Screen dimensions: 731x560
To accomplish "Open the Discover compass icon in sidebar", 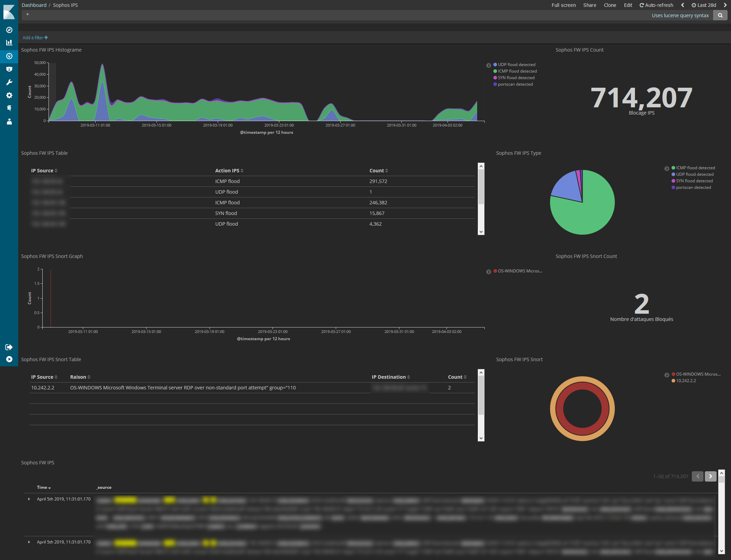I will tap(9, 30).
